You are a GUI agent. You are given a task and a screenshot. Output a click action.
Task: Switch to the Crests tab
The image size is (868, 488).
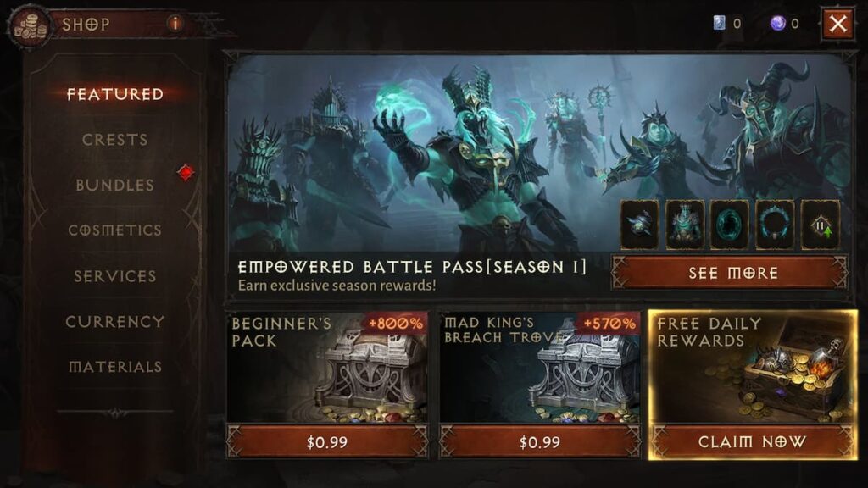pyautogui.click(x=115, y=140)
